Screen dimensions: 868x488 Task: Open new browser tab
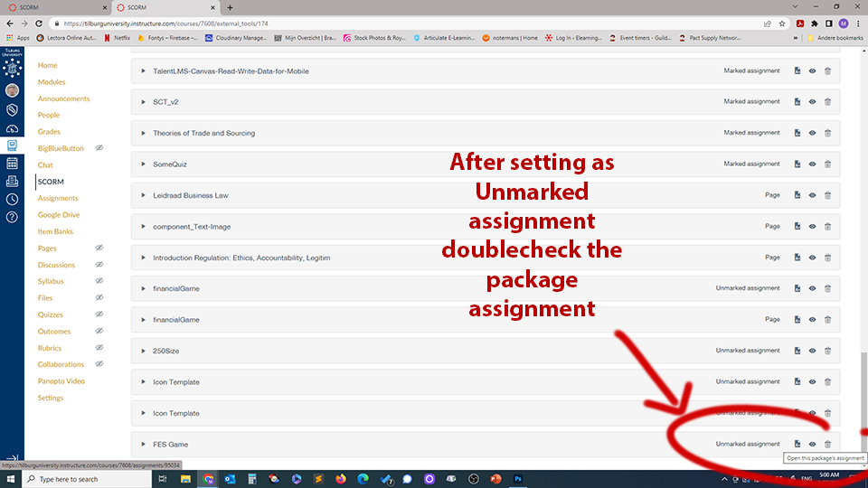[x=230, y=8]
